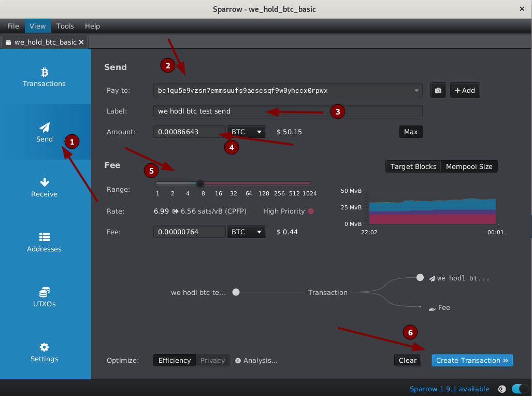Click the Fee hand icon in diagram
Screen dimensions: 532x396
click(432, 308)
